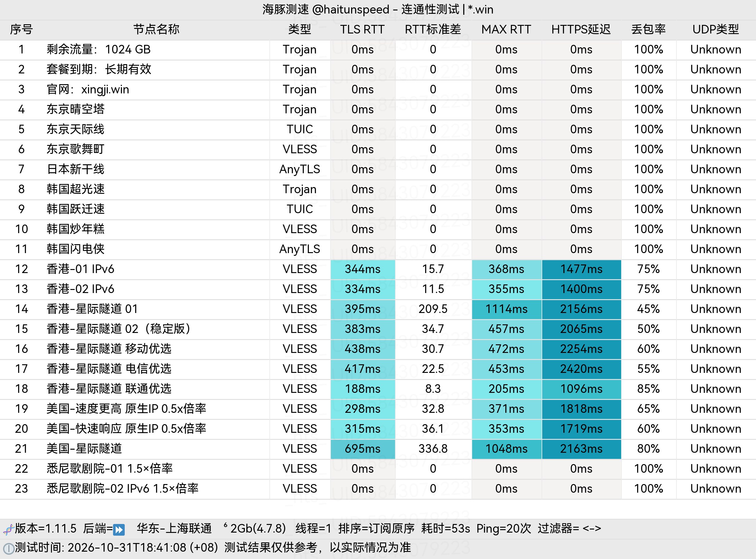Click the blue fast-forward backend icon

tap(119, 529)
